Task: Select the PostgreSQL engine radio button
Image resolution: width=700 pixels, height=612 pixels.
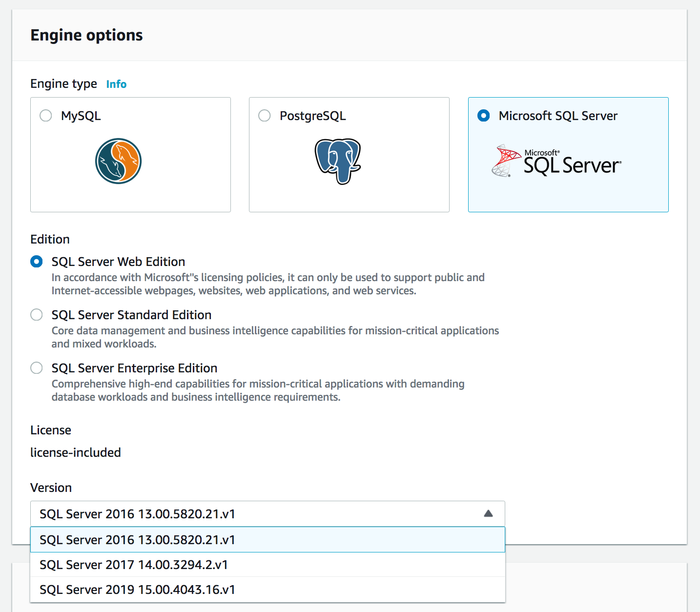Action: tap(265, 116)
